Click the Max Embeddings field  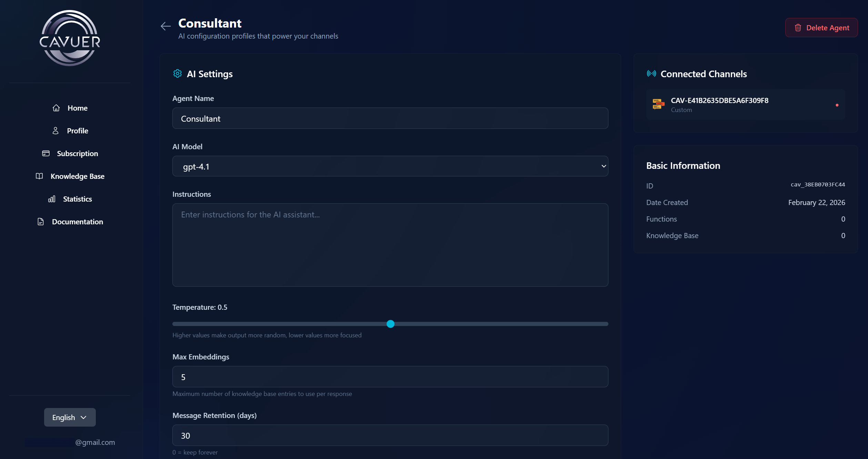390,377
